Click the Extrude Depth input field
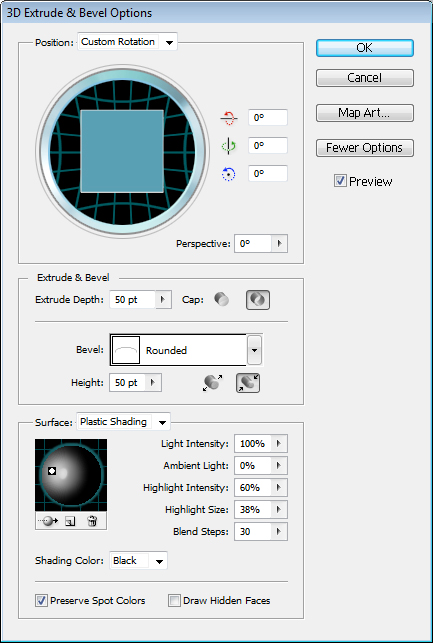This screenshot has height=643, width=433. [132, 300]
